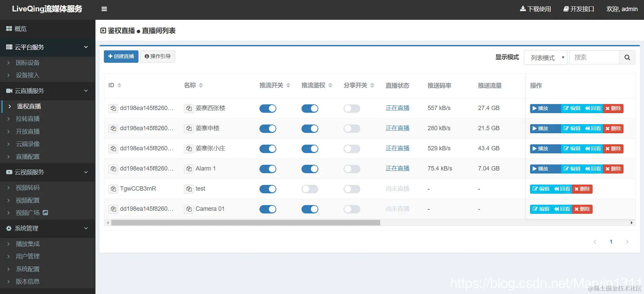Sort table by ID column arrows

click(119, 85)
